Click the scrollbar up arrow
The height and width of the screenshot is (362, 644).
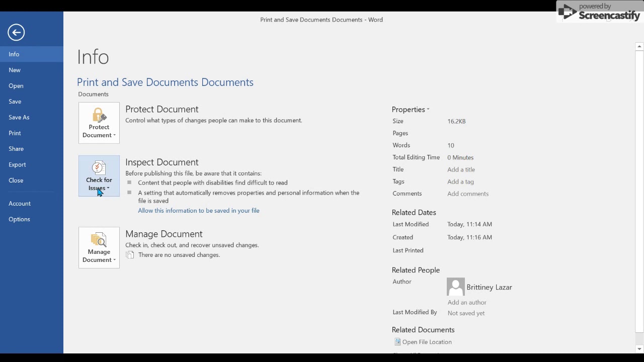639,47
